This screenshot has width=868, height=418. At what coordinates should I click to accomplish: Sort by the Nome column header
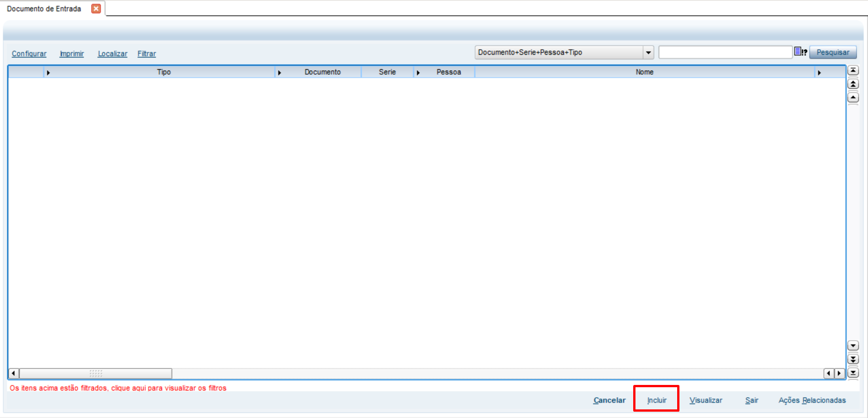644,72
